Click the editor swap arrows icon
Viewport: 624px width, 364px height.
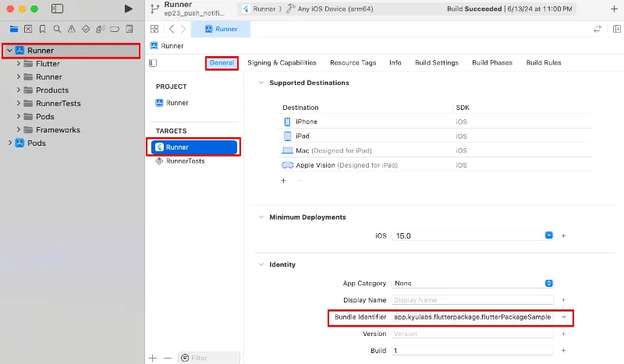tap(597, 29)
